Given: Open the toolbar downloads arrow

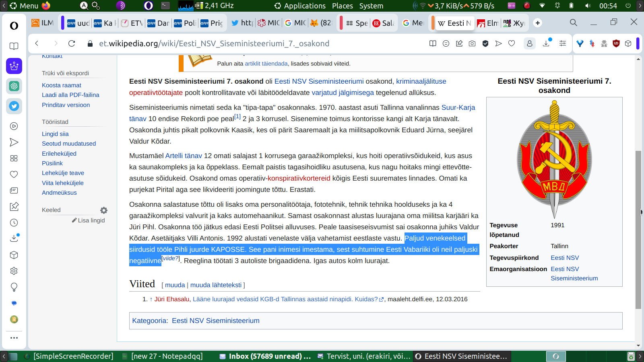Looking at the screenshot, I should [547, 43].
